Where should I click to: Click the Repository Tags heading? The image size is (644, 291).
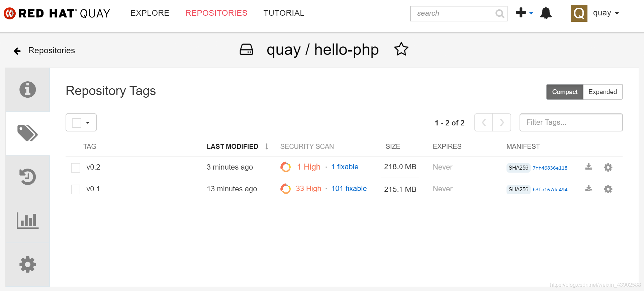tap(111, 91)
